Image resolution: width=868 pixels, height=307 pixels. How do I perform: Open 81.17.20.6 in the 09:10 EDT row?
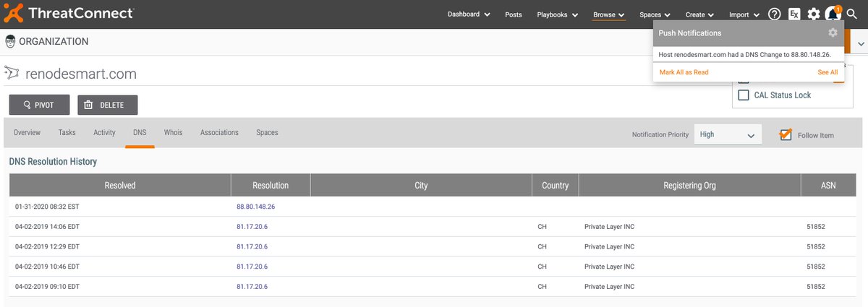[252, 287]
